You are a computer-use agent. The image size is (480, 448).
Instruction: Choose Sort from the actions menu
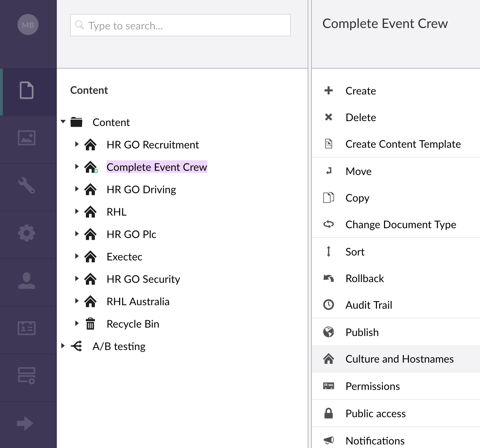pos(396,252)
